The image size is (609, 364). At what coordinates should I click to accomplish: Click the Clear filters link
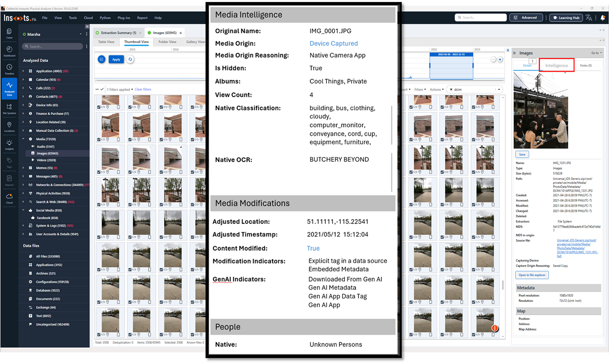(x=143, y=89)
